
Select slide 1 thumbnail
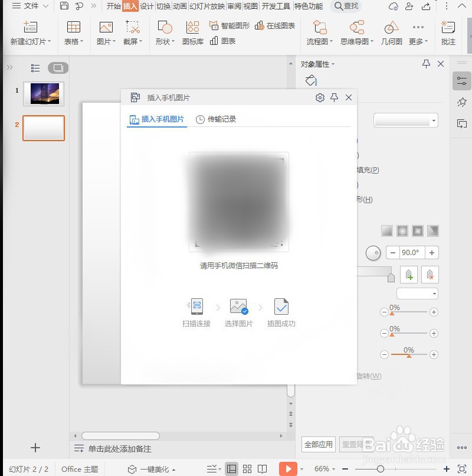(x=44, y=94)
